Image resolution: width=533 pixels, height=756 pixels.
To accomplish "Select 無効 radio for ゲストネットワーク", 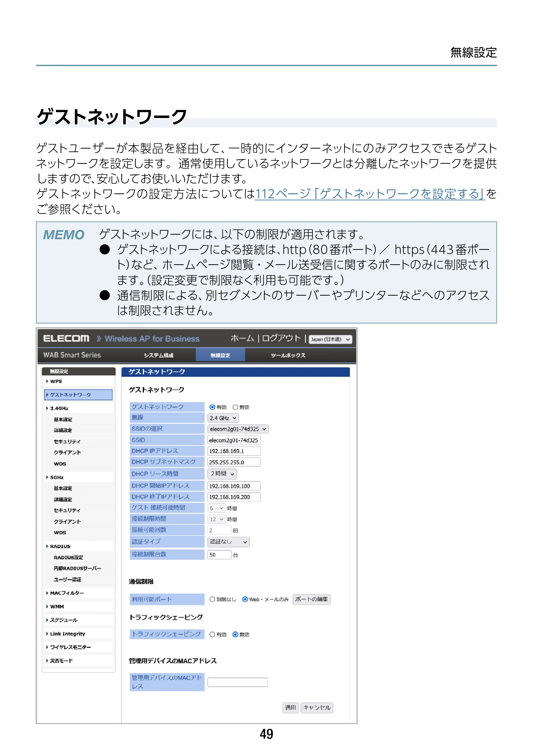I will click(x=235, y=407).
